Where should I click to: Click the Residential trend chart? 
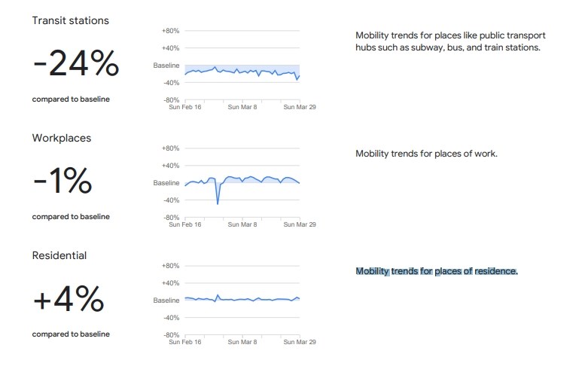coord(242,299)
